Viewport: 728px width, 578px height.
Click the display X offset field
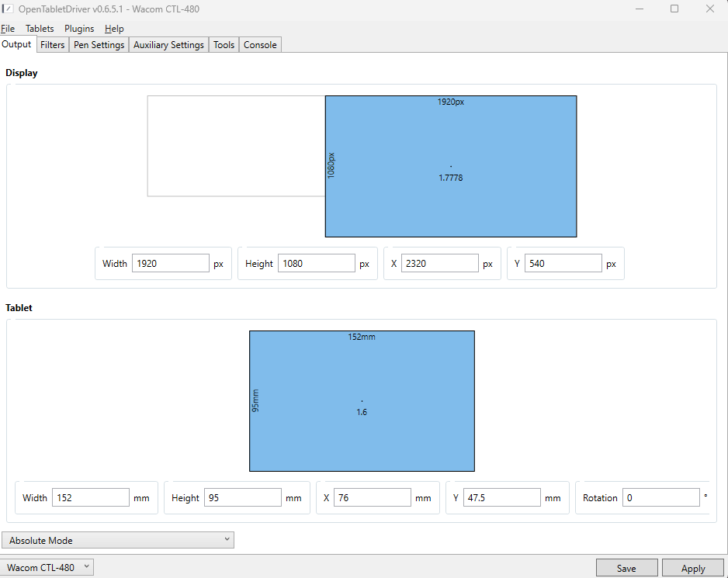tap(439, 264)
